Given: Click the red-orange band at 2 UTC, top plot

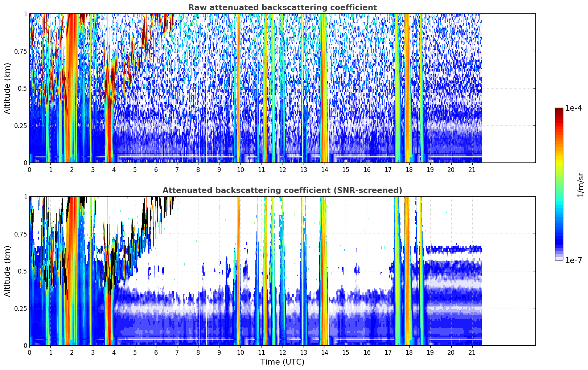Looking at the screenshot, I should click(72, 88).
